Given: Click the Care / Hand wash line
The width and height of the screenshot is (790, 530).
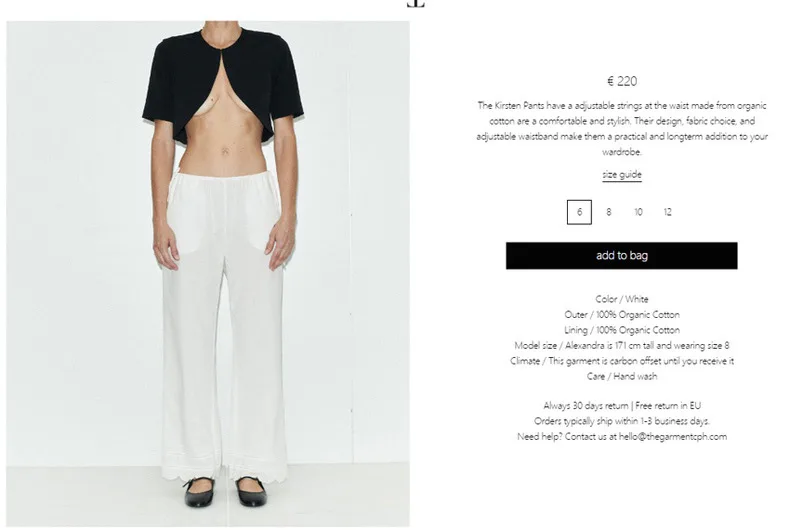Looking at the screenshot, I should [622, 376].
